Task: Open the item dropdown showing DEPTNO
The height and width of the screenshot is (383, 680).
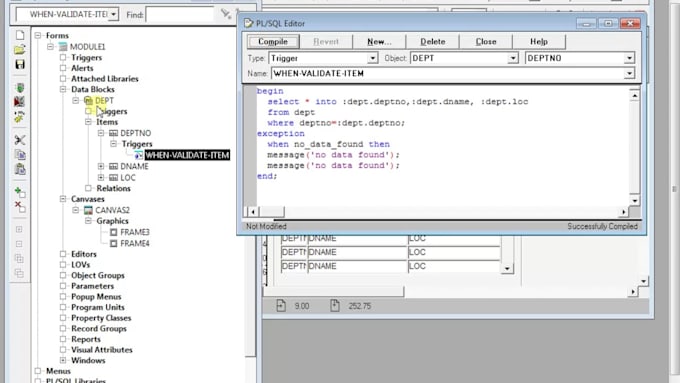Action: (x=629, y=58)
